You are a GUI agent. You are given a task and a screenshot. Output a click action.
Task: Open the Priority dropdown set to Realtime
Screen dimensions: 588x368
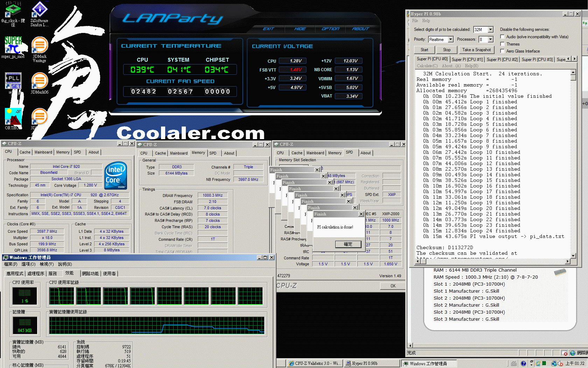coord(450,39)
